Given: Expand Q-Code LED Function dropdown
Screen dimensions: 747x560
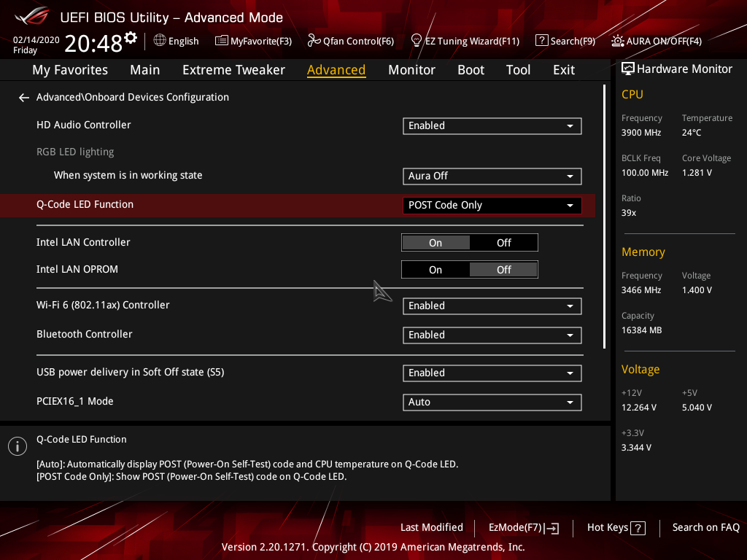Looking at the screenshot, I should 492,205.
